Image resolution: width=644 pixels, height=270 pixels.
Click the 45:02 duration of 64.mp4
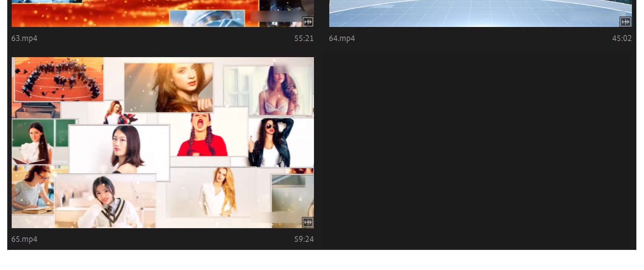point(622,38)
